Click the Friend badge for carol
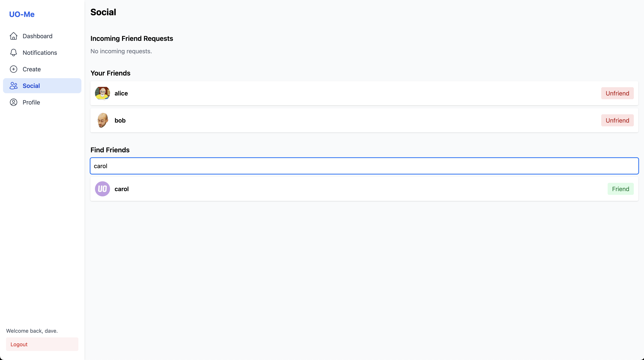 620,189
